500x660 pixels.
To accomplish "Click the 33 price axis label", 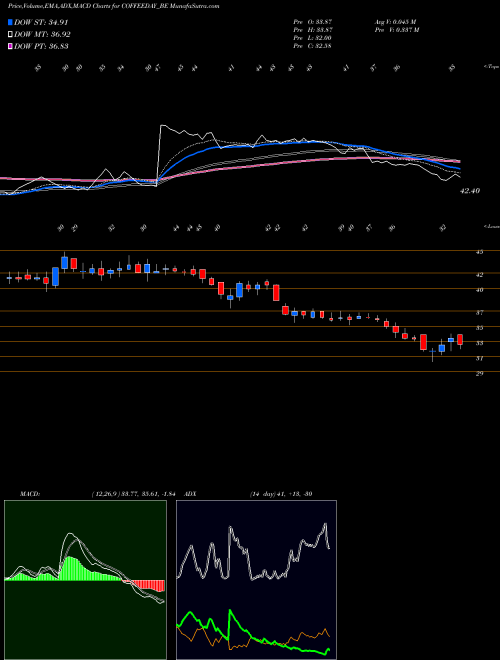I will coord(479,343).
